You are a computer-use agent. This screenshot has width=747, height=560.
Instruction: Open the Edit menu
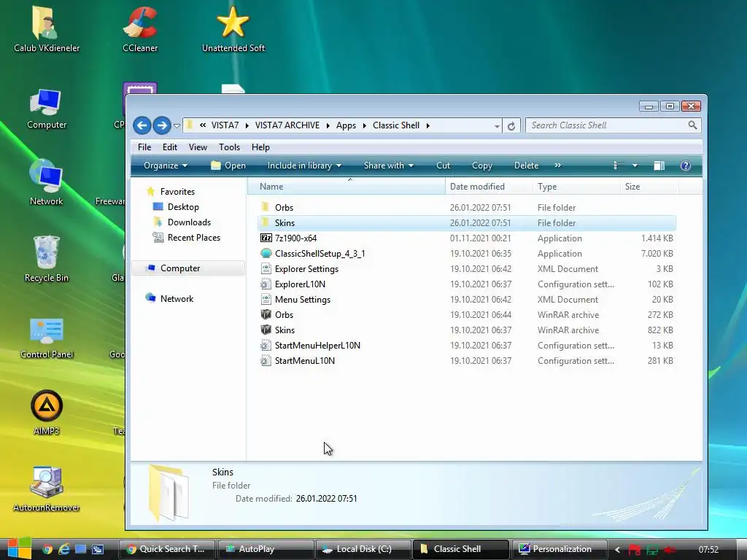tap(169, 147)
